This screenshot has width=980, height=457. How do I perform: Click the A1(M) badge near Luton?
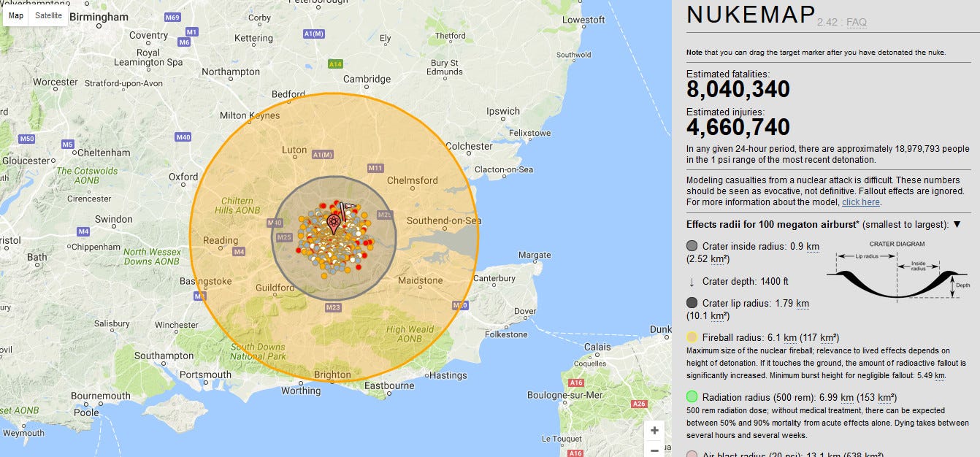[323, 155]
